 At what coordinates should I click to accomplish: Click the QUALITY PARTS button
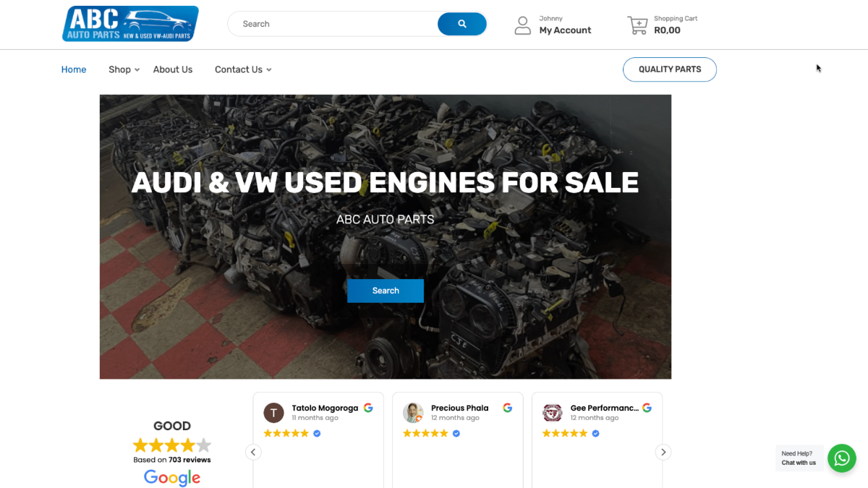(669, 69)
